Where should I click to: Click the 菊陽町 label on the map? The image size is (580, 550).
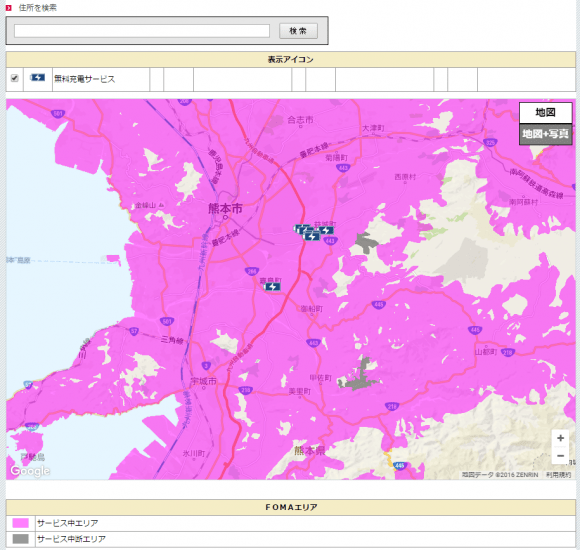337,158
